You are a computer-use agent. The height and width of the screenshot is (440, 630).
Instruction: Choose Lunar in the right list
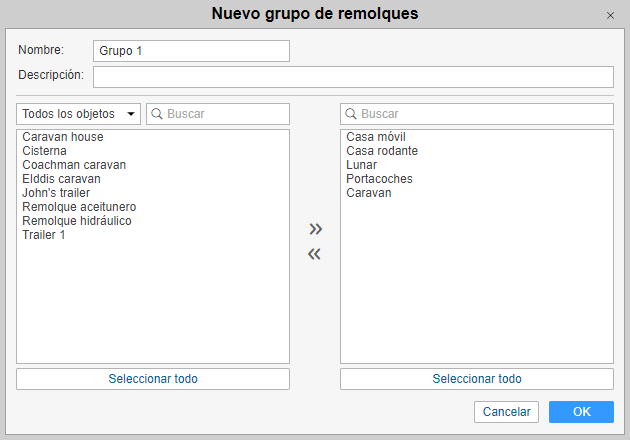click(362, 165)
